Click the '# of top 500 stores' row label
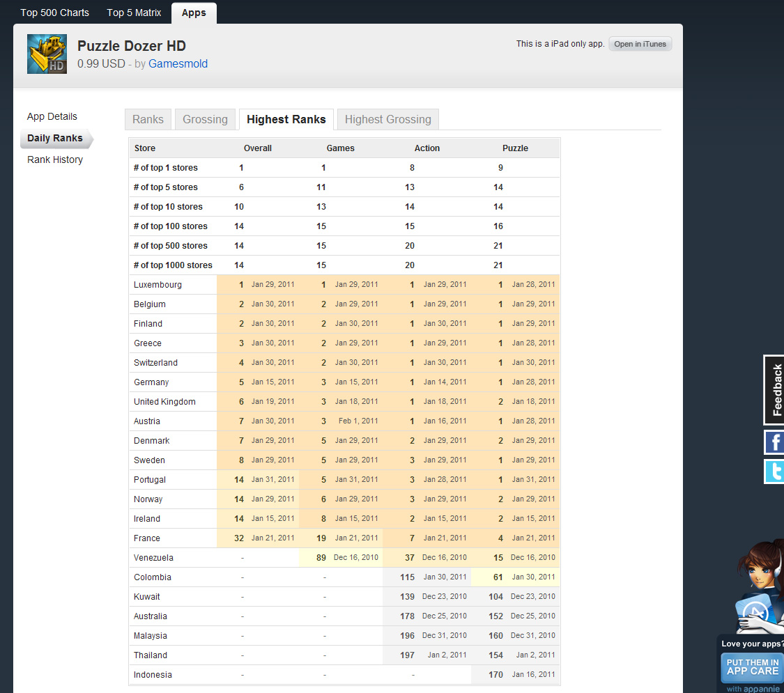This screenshot has height=693, width=784. pos(171,246)
